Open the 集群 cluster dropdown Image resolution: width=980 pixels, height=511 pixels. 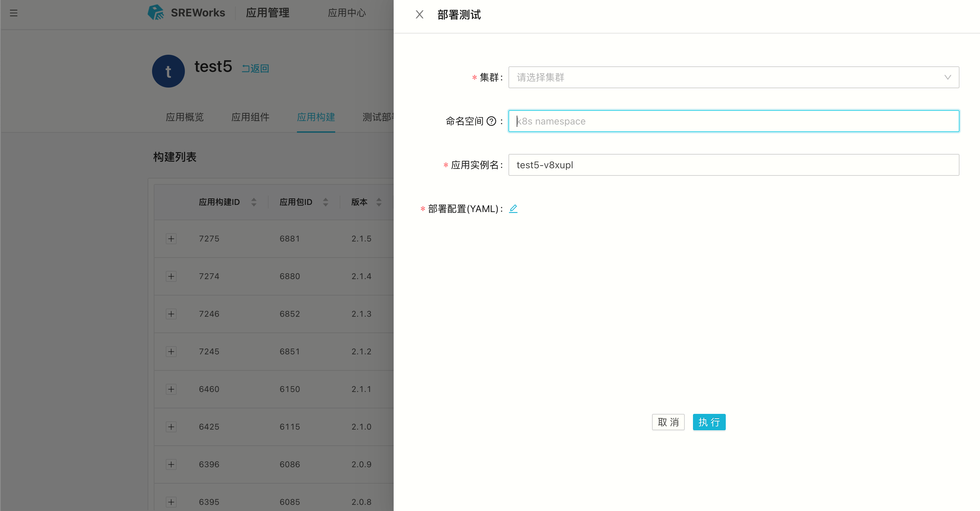click(x=733, y=77)
